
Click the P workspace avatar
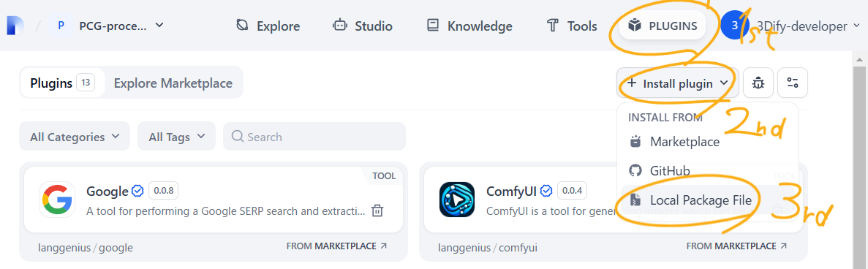[61, 26]
